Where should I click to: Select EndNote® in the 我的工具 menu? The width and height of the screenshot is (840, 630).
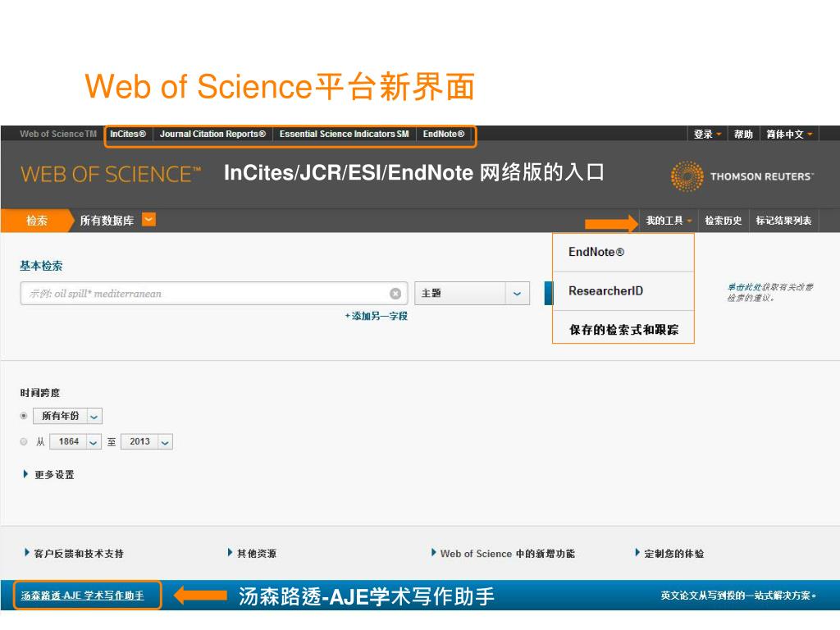click(x=623, y=252)
